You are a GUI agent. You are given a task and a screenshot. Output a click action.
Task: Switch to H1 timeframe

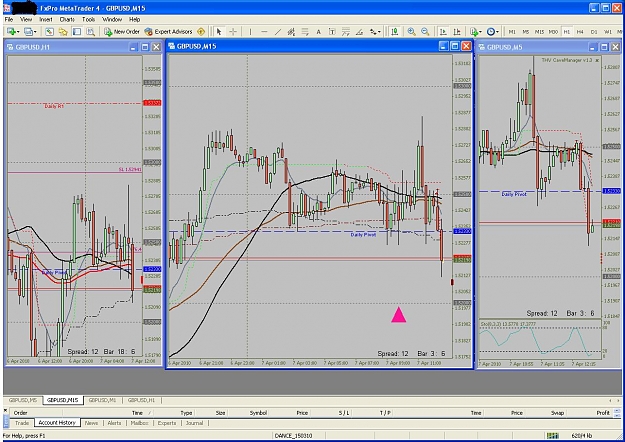pyautogui.click(x=566, y=31)
